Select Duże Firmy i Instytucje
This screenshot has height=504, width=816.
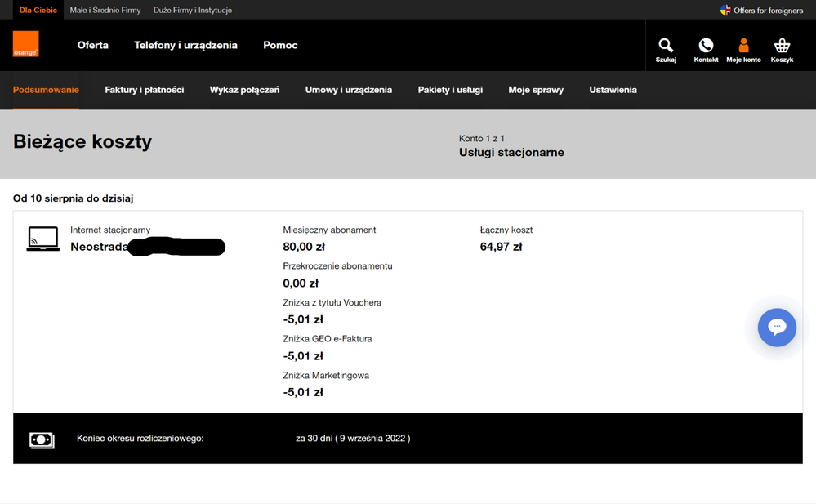coord(193,10)
